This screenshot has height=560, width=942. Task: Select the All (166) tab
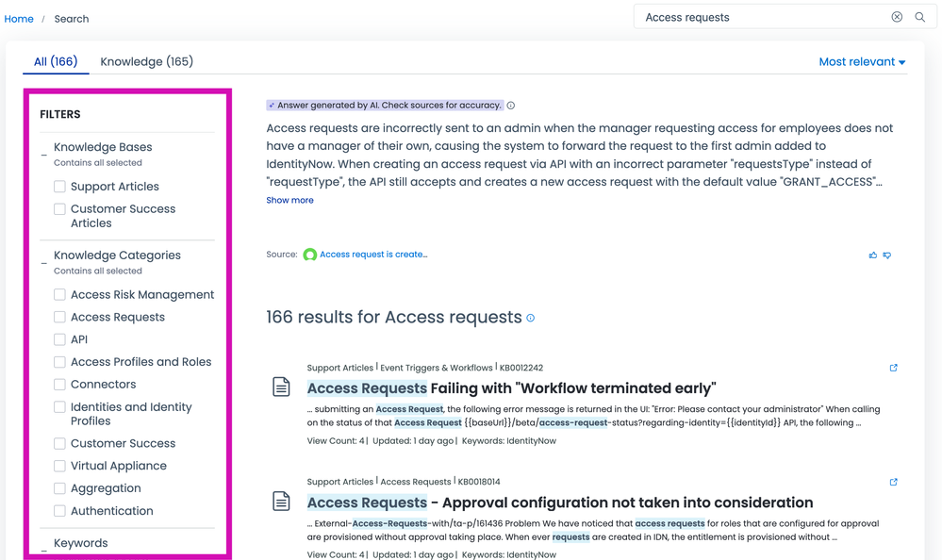coord(56,62)
